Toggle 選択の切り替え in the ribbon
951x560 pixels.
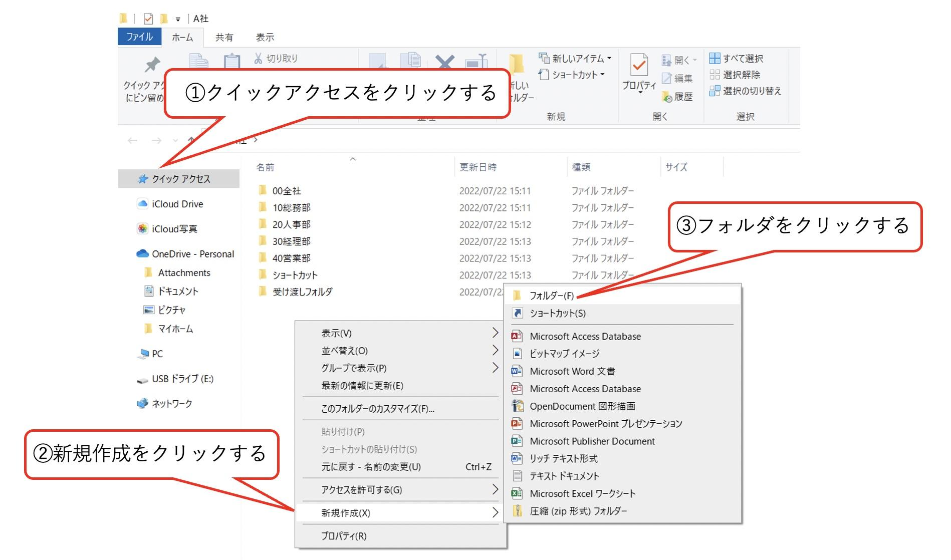(747, 91)
